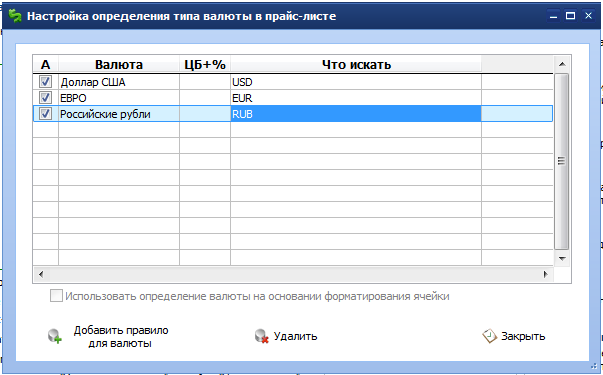Screen dimensions: 603x375
Task: Click the Удалить button label
Action: tap(295, 336)
